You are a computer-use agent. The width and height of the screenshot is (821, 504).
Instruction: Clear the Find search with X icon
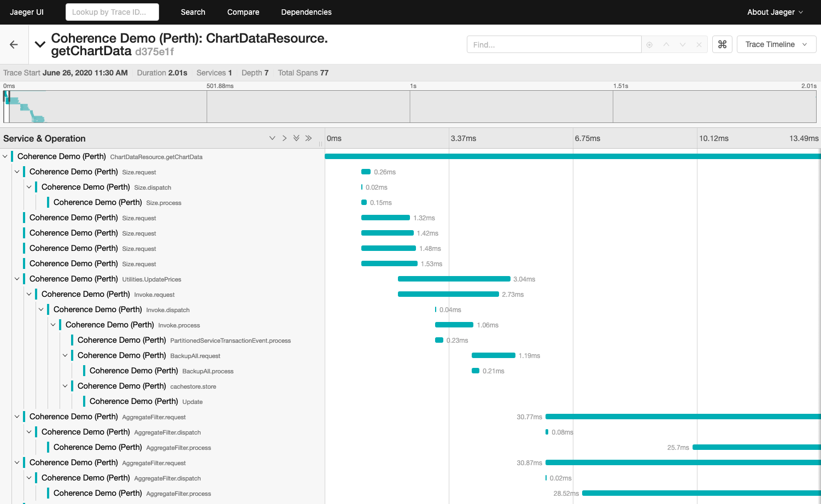click(x=699, y=45)
